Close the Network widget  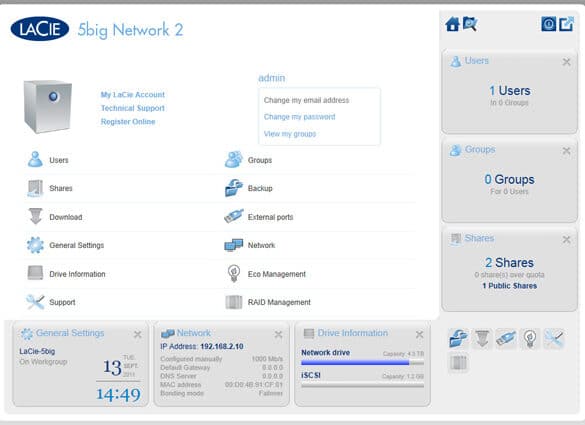[x=278, y=334]
